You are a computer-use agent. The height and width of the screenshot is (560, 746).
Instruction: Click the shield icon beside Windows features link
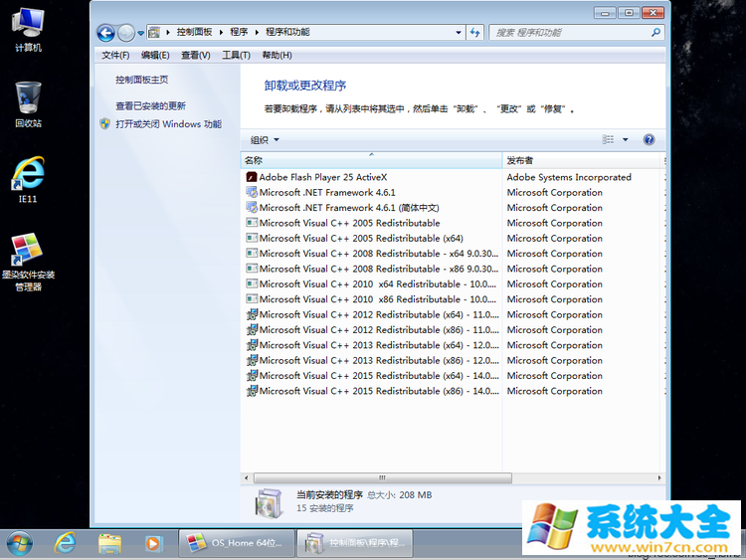[104, 124]
